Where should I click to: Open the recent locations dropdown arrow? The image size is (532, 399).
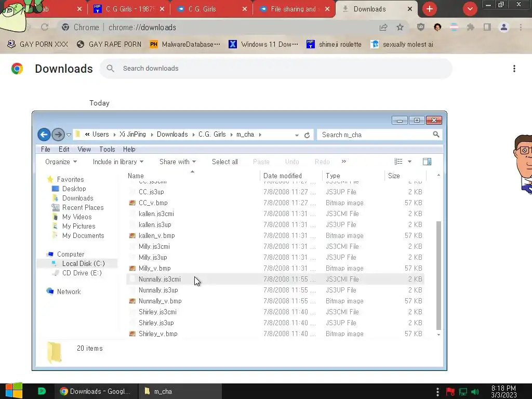coord(69,135)
